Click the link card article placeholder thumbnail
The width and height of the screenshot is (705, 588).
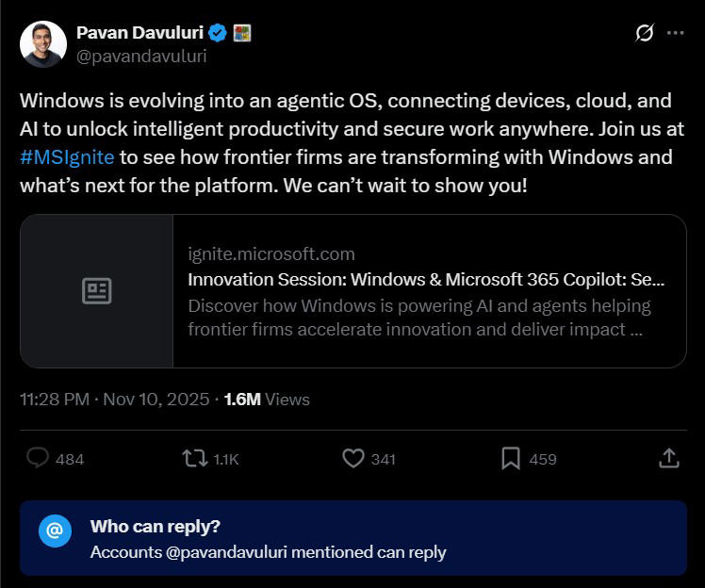97,291
